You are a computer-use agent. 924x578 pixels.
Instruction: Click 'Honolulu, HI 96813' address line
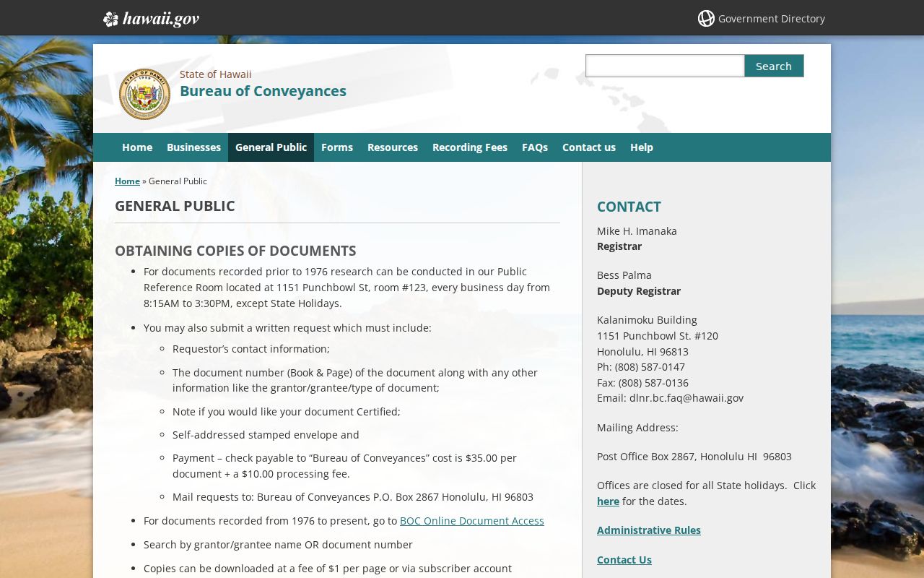pos(642,352)
